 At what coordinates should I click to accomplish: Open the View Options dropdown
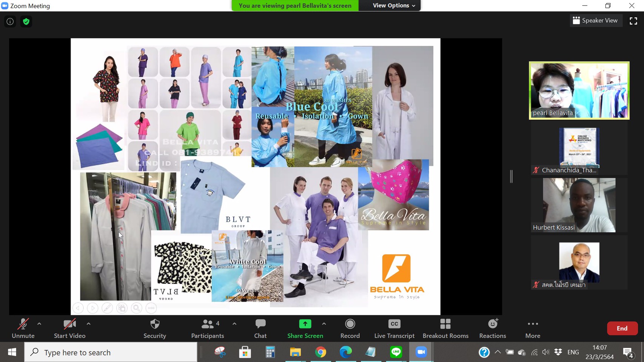(394, 6)
